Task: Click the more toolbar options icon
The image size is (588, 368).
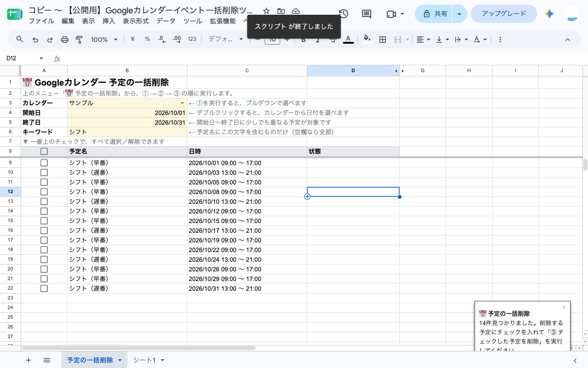Action: click(500, 40)
